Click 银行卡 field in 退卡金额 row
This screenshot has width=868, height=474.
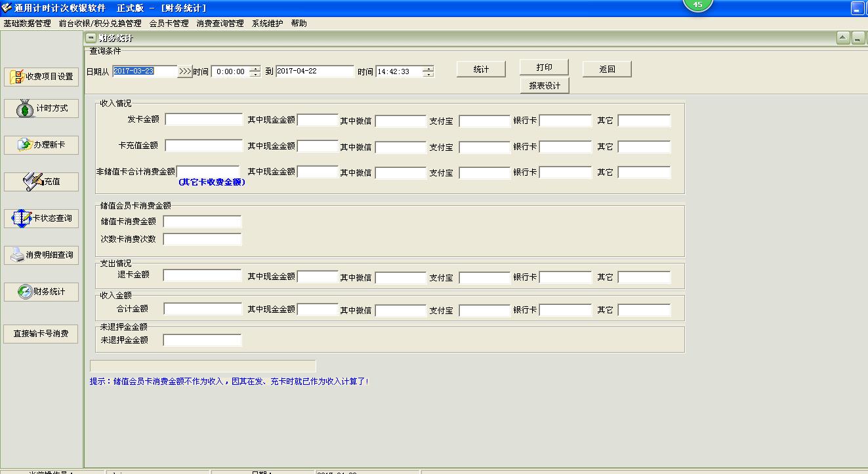[566, 277]
